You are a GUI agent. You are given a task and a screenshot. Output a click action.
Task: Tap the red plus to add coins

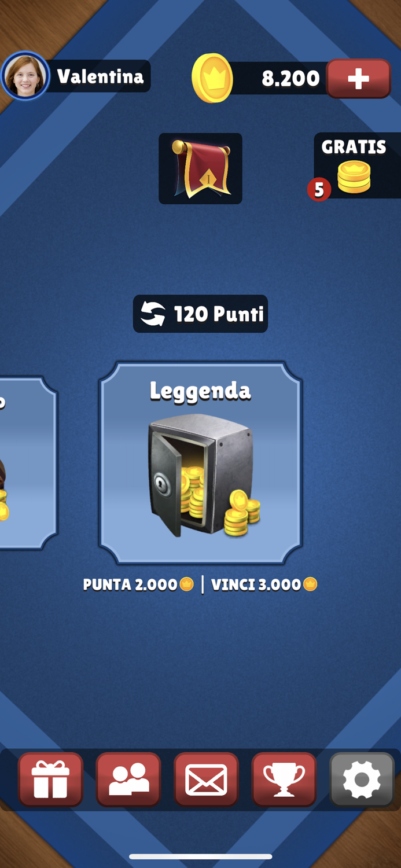pos(359,79)
